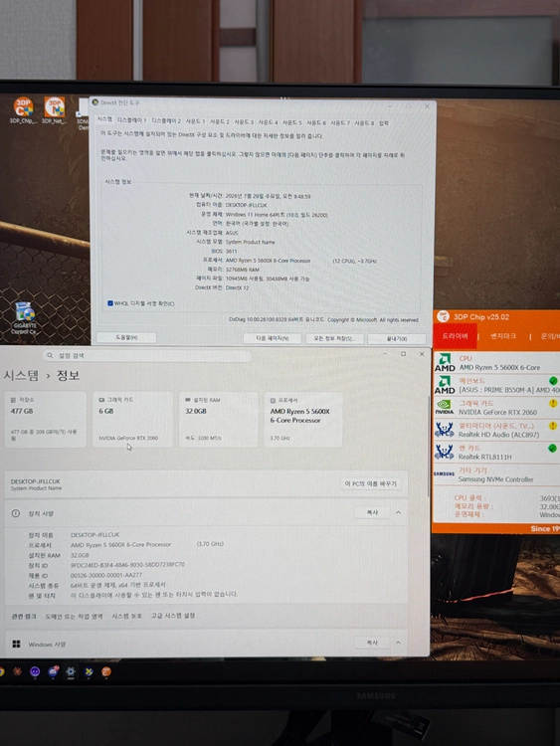Image resolution: width=560 pixels, height=746 pixels.
Task: Open the yellow X DirectX taskbar icon
Action: [89, 671]
